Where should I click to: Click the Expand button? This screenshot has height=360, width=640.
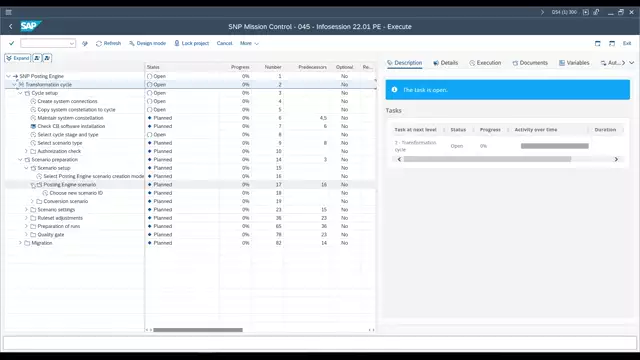coord(18,58)
